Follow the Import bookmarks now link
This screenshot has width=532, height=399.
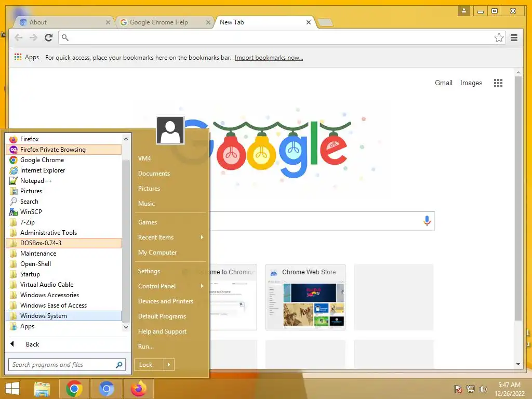(x=269, y=58)
